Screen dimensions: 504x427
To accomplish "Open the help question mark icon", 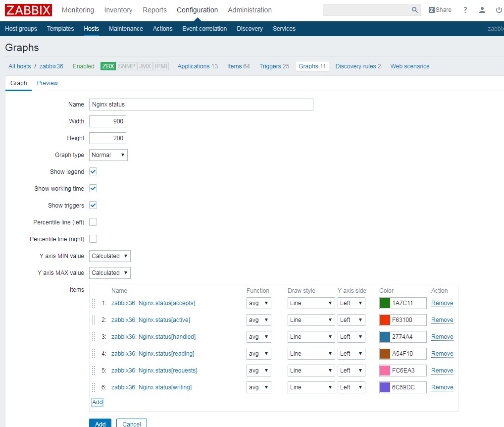I will click(x=465, y=10).
